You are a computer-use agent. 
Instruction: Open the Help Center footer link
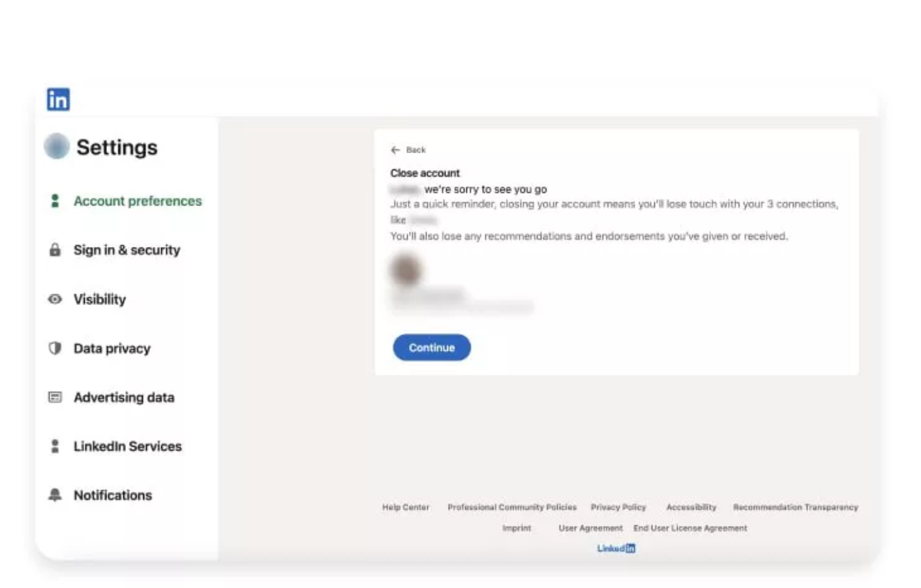coord(406,507)
